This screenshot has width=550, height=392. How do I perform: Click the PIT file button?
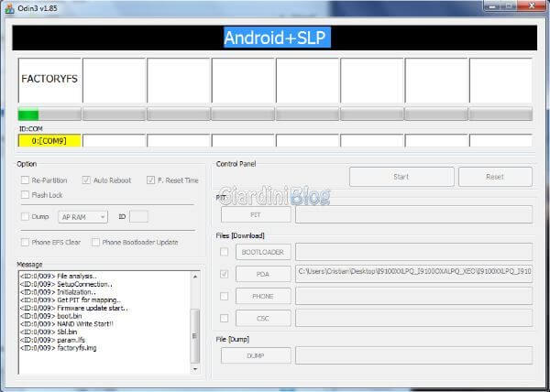pos(256,214)
